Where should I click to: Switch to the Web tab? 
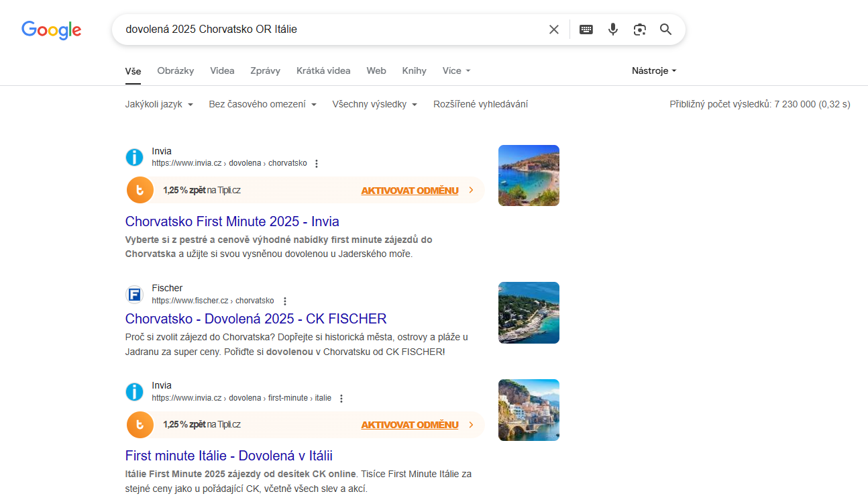tap(376, 70)
